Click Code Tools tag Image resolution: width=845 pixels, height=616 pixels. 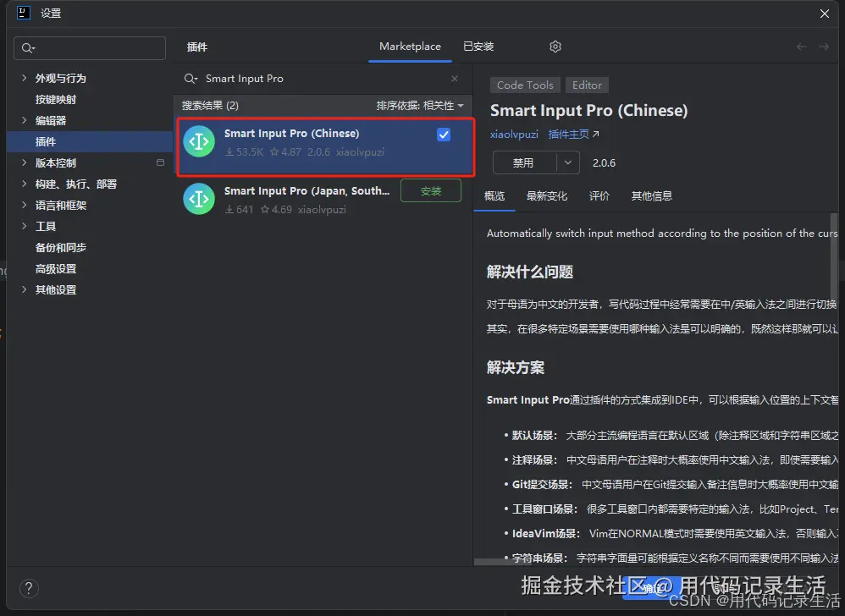(525, 85)
